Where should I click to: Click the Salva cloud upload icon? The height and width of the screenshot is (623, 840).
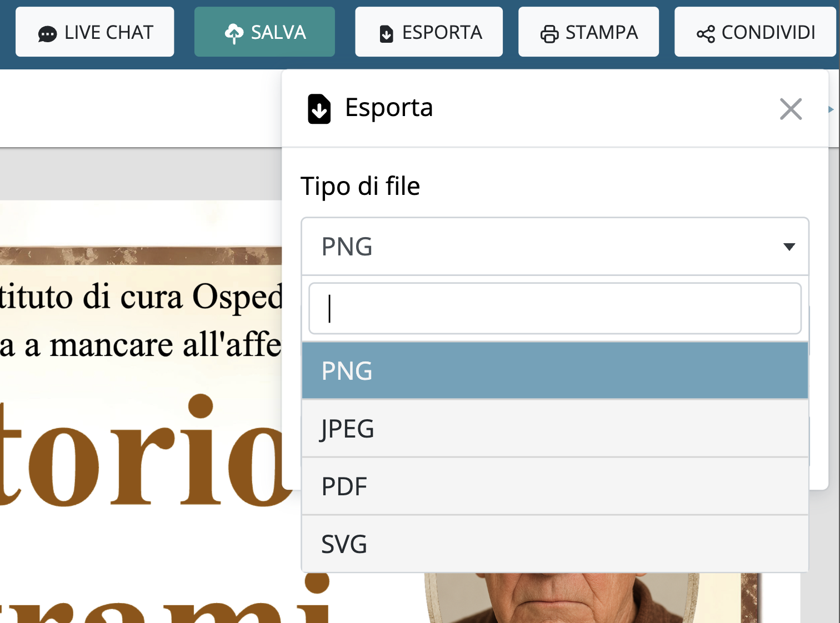(x=234, y=33)
